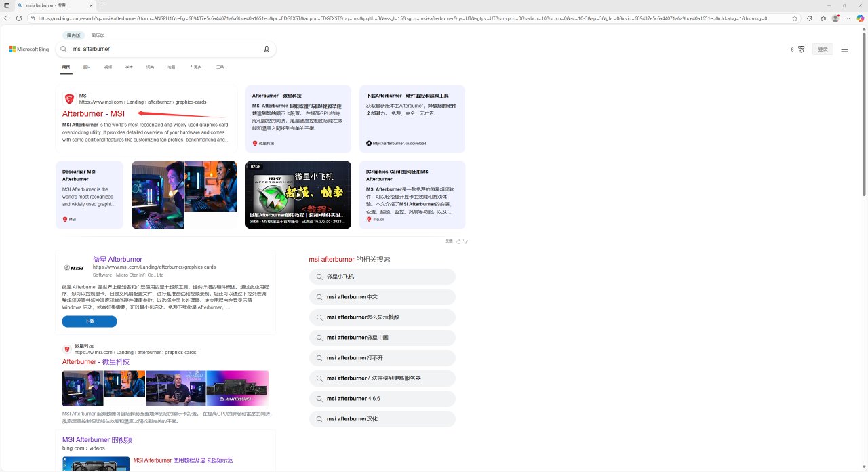Select the 国内版 domestic search toggle

pos(73,35)
